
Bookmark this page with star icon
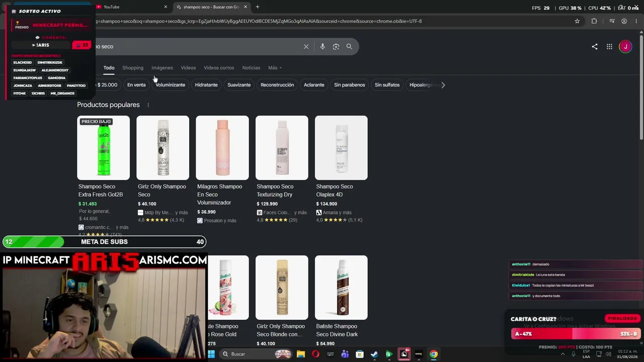click(577, 21)
